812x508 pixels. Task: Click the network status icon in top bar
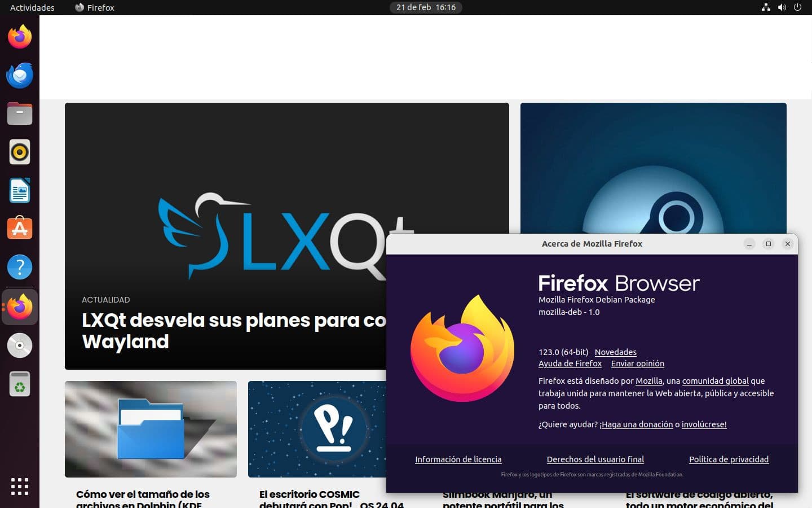pos(766,7)
